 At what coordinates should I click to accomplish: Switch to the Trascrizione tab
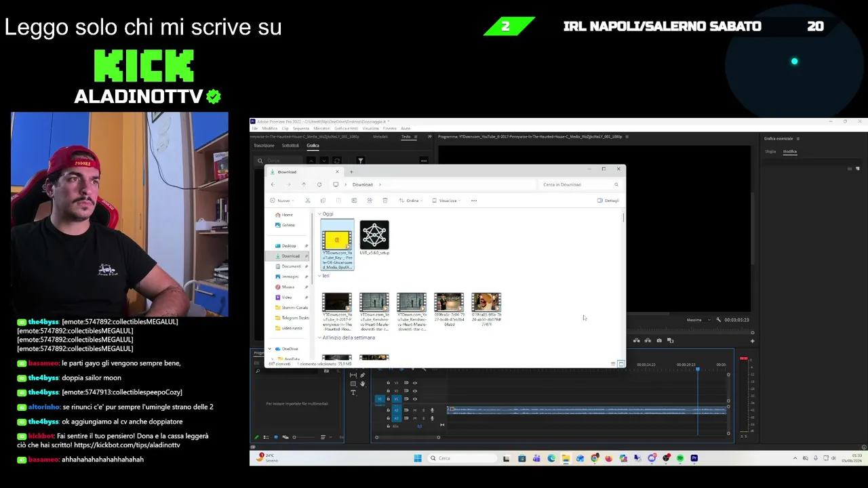pos(264,146)
